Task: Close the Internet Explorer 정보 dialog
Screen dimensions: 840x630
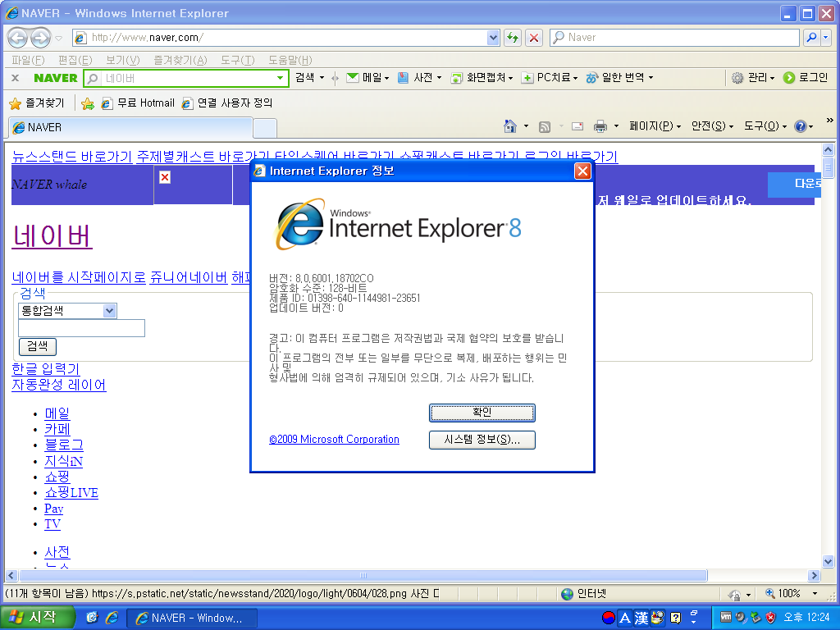Action: [x=582, y=171]
